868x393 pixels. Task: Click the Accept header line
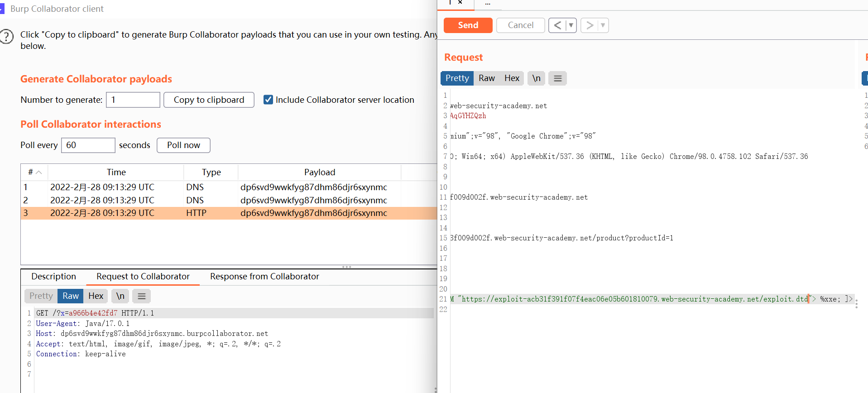click(158, 344)
